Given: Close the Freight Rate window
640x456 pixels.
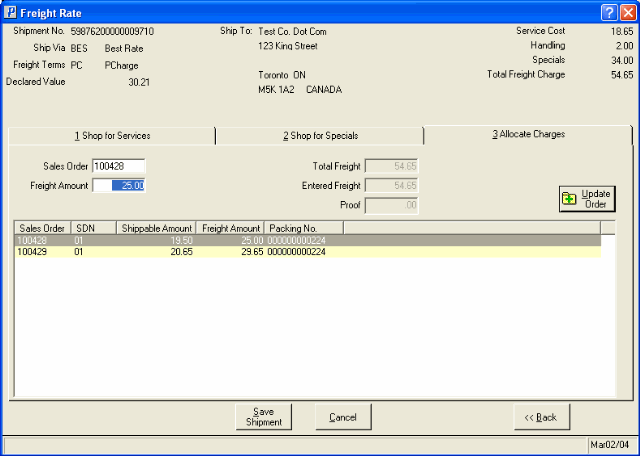Looking at the screenshot, I should [627, 13].
